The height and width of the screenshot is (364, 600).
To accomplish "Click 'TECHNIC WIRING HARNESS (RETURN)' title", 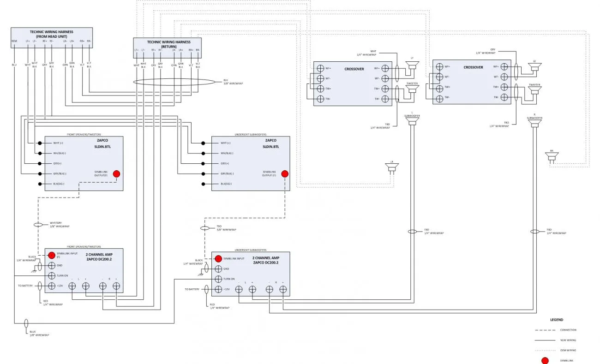I will tap(169, 44).
